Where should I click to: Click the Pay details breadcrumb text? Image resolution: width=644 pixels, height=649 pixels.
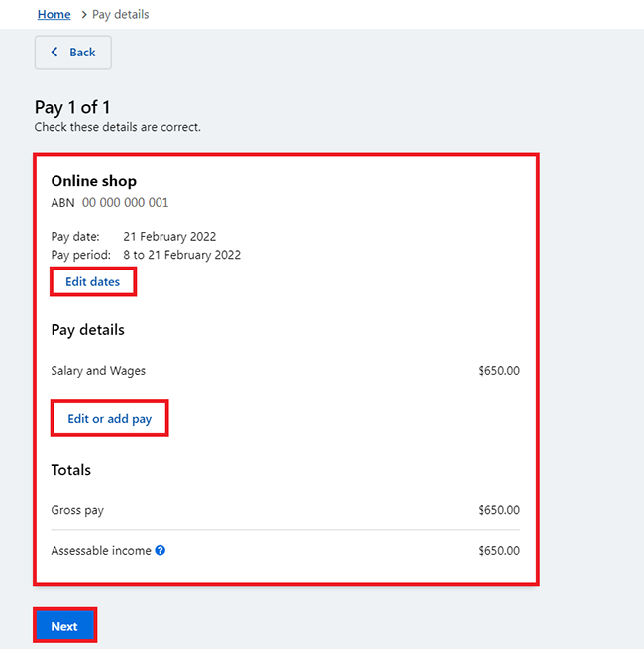121,14
